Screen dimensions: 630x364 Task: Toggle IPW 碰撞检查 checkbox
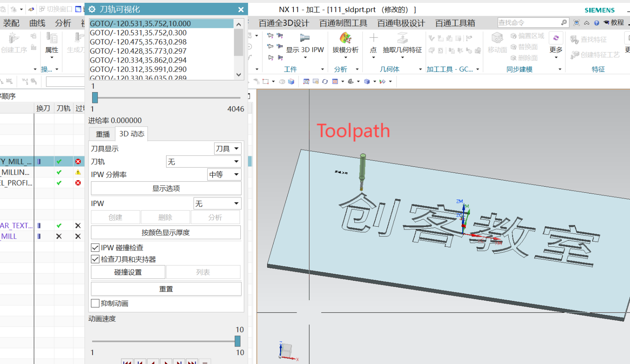pos(95,248)
